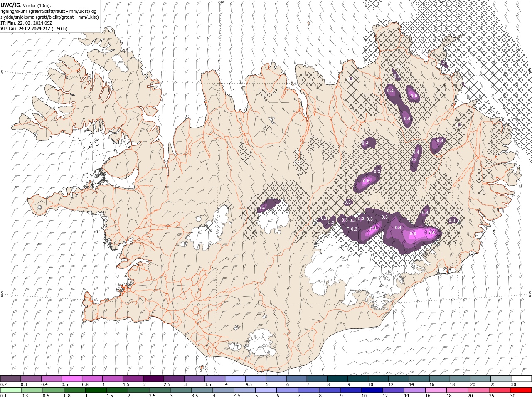The height and width of the screenshot is (399, 532).
Task: Click the '15W' longitude label at the top edge
Action: tap(441, 2)
